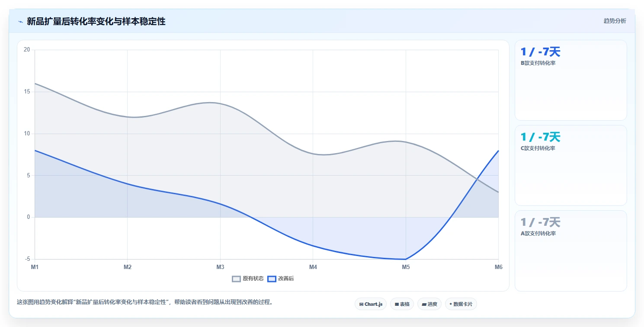This screenshot has height=327, width=644.
Task: Click the y-axis value 10
Action: click(x=27, y=134)
